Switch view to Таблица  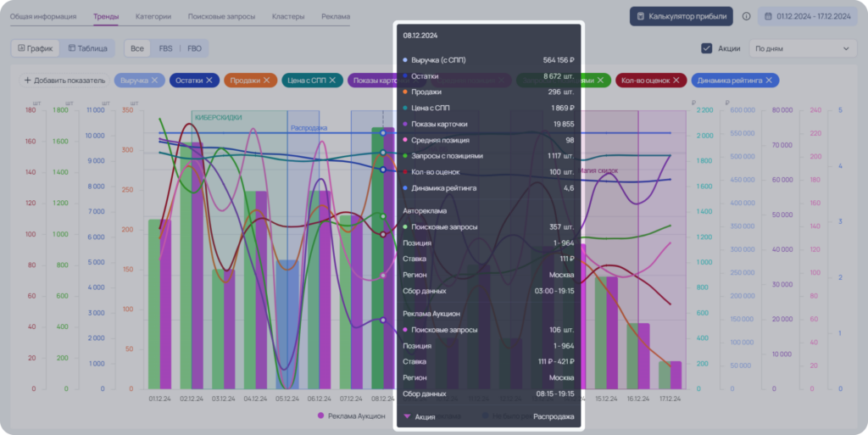pos(87,48)
